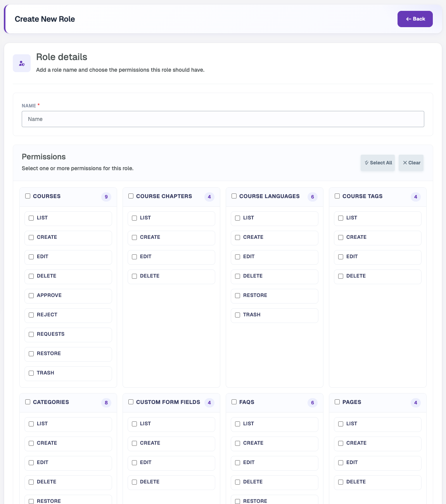Image resolution: width=446 pixels, height=504 pixels.
Task: Check DELETE under Course Tags
Action: point(341,276)
